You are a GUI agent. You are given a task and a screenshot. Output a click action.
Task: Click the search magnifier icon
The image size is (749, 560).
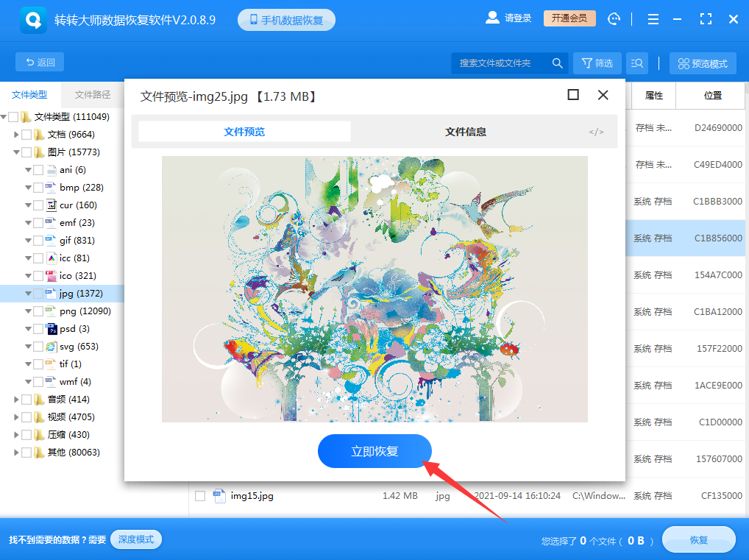[x=557, y=63]
